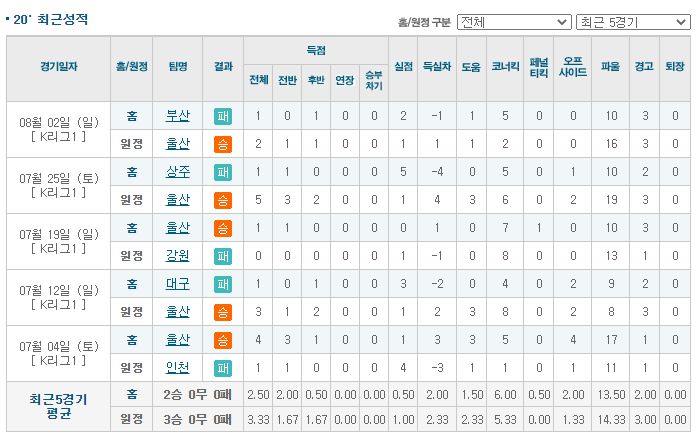
Task: Click 패 badge in 부산 row
Action: click(x=223, y=116)
